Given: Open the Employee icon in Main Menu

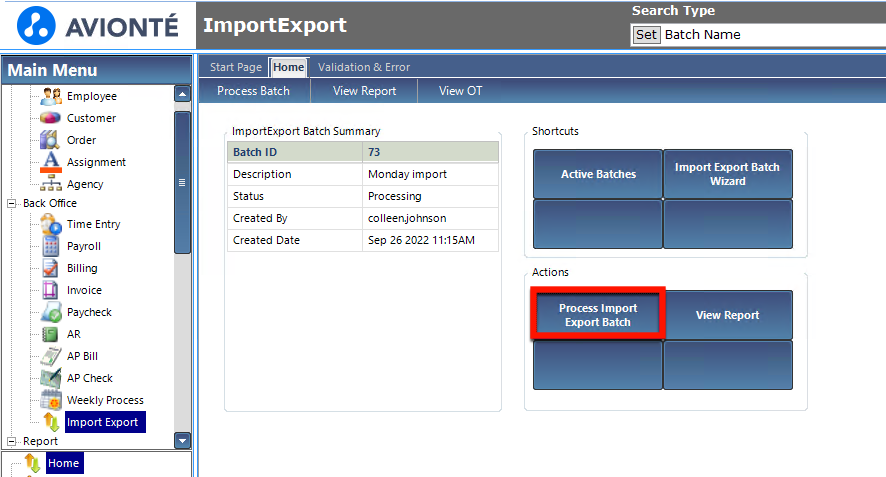Looking at the screenshot, I should point(51,96).
